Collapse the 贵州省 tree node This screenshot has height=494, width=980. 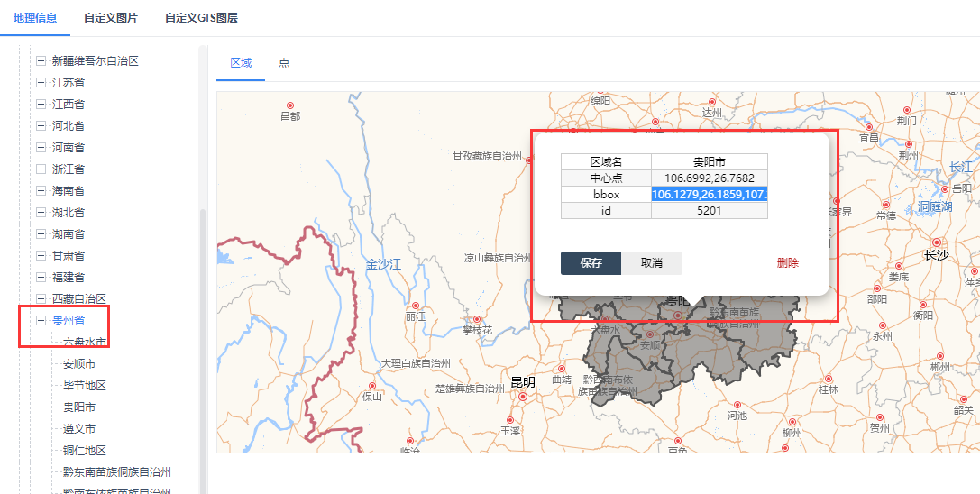[x=41, y=320]
